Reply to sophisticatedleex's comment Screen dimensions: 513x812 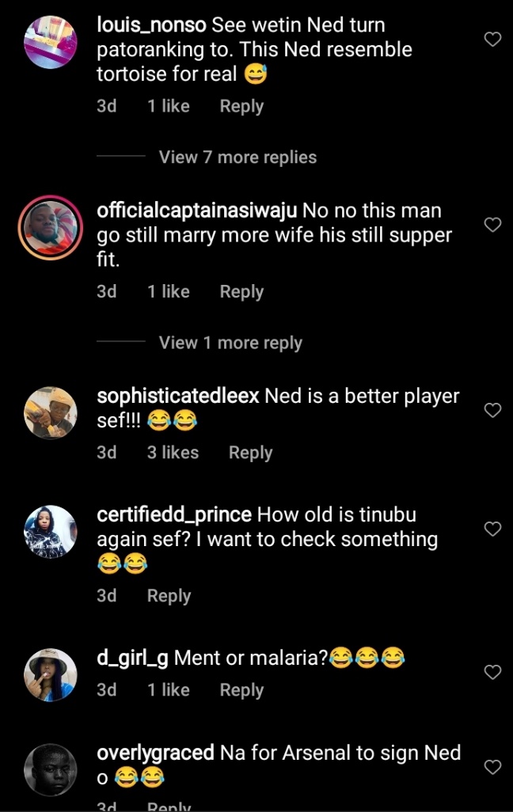(x=250, y=453)
